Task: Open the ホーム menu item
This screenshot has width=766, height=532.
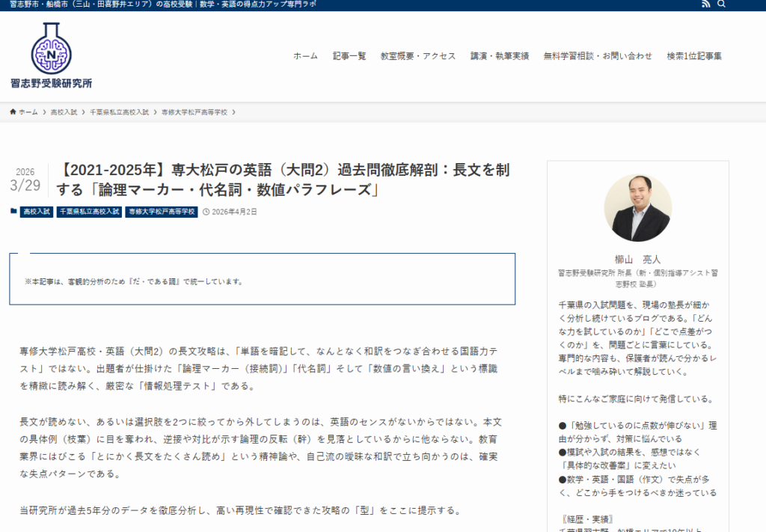Action: 305,56
